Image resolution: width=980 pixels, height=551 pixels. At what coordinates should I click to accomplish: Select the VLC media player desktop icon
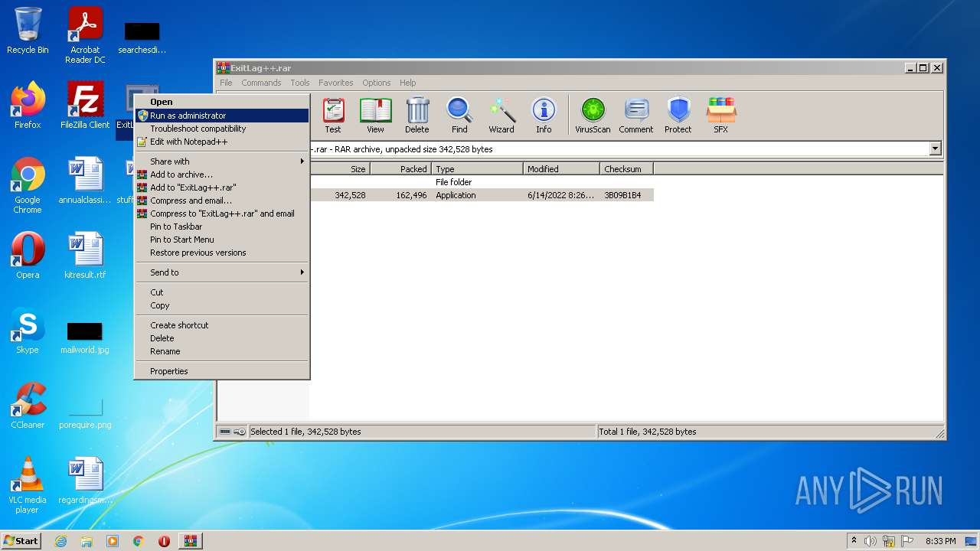tap(28, 485)
